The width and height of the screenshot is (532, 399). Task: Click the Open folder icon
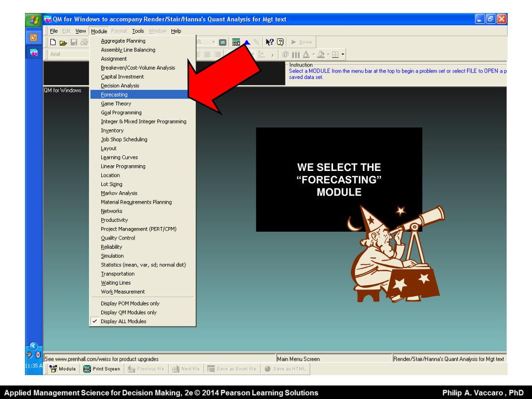(x=63, y=43)
